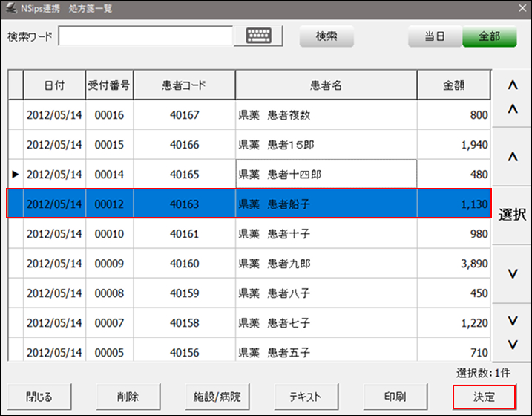Screen dimensions: 532x416
Task: Jump to bottom with double down arrow
Action: pyautogui.click(x=512, y=332)
